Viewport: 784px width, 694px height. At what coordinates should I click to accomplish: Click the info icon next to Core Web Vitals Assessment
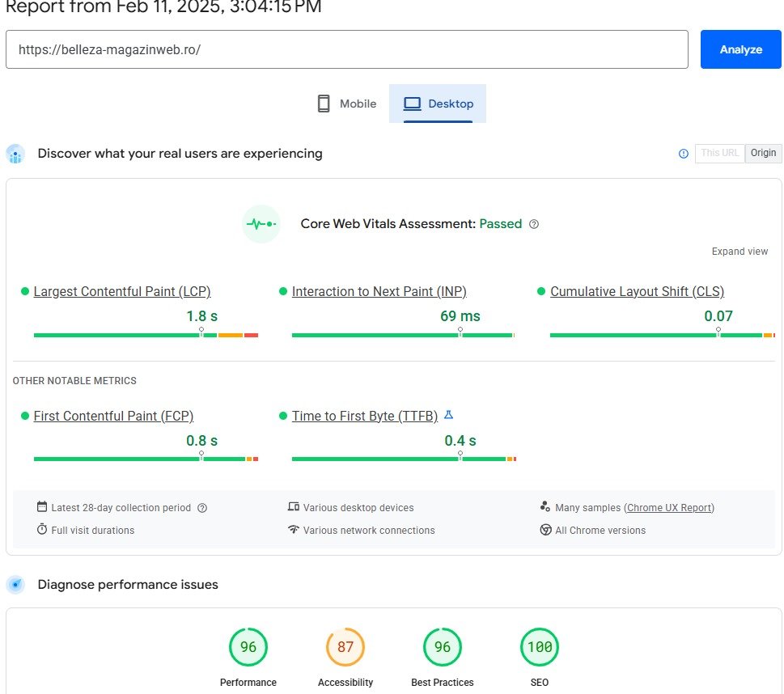tap(534, 224)
